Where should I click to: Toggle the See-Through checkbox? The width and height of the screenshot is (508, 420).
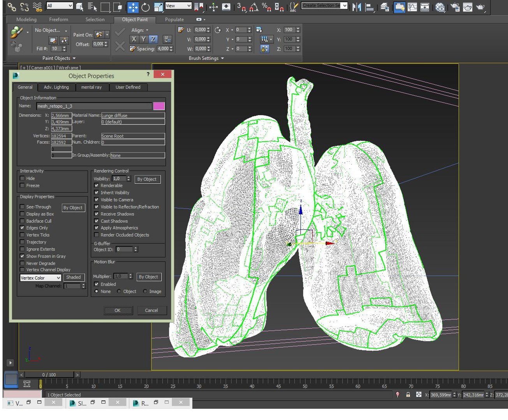pyautogui.click(x=22, y=207)
